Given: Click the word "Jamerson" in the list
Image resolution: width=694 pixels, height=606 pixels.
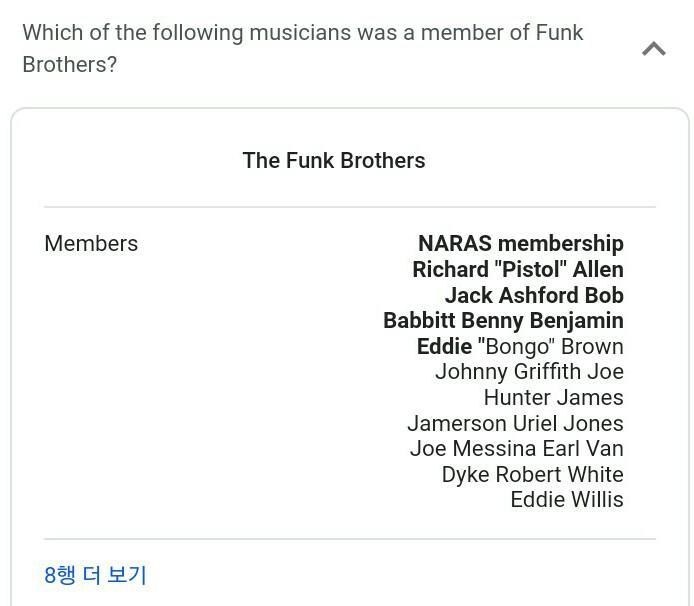Looking at the screenshot, I should (x=459, y=423).
